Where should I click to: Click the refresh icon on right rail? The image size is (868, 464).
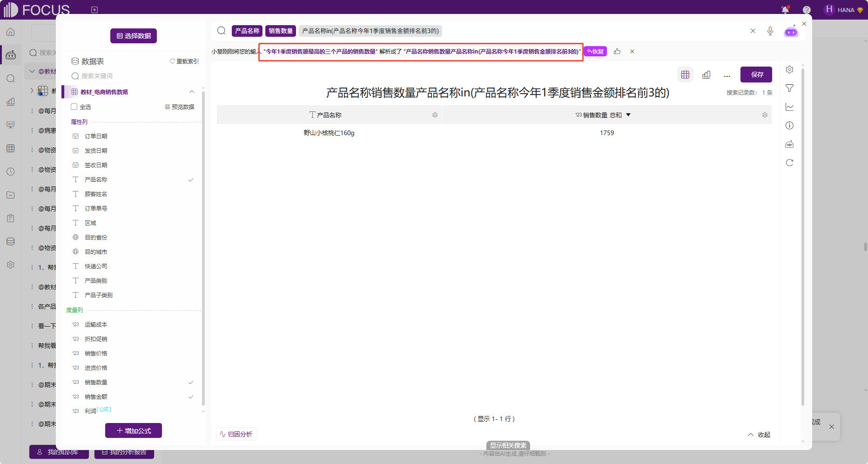pyautogui.click(x=789, y=163)
